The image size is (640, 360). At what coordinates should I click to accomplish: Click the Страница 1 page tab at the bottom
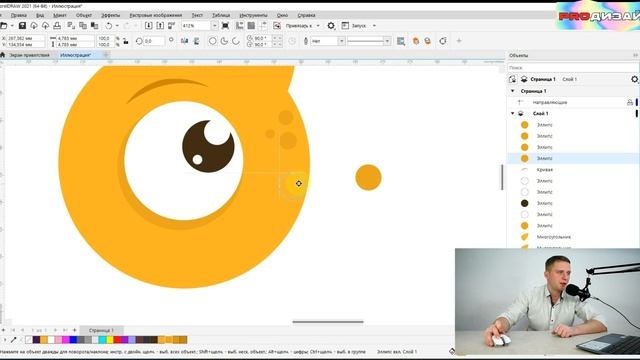101,330
